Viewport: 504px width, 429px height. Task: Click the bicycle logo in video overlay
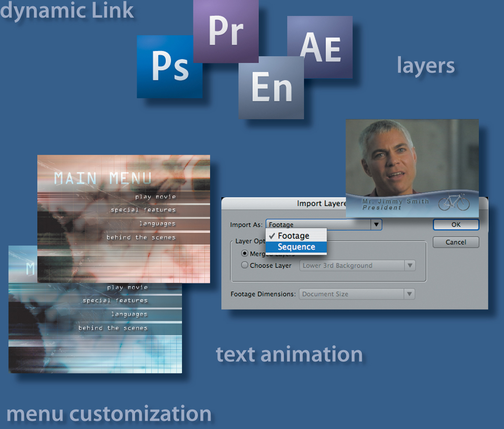pos(454,202)
